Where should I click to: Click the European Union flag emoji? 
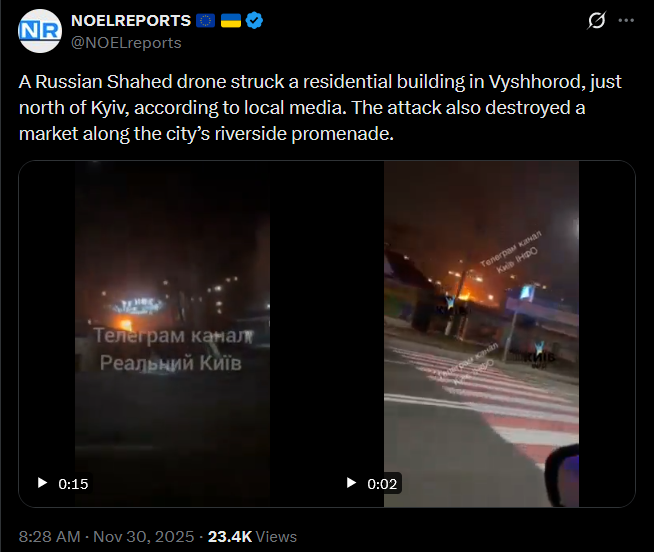coord(205,20)
